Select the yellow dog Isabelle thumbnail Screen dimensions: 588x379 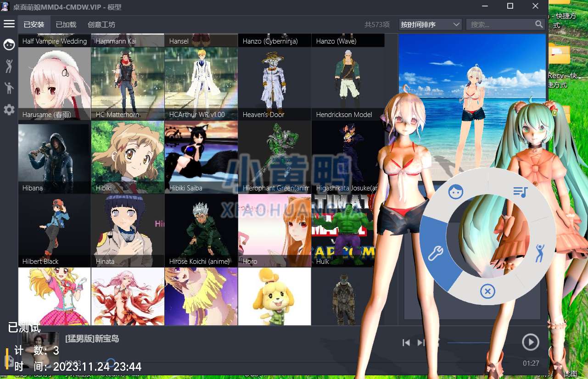pyautogui.click(x=275, y=296)
